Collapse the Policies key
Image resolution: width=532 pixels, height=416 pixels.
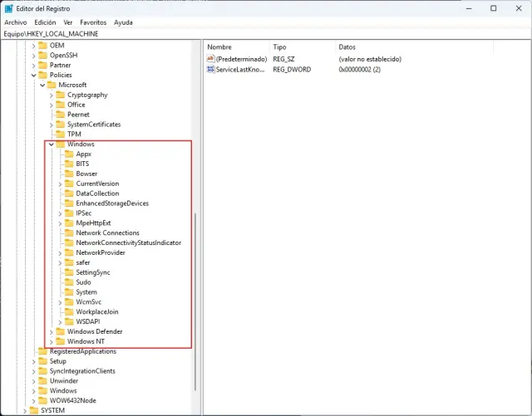click(x=34, y=75)
